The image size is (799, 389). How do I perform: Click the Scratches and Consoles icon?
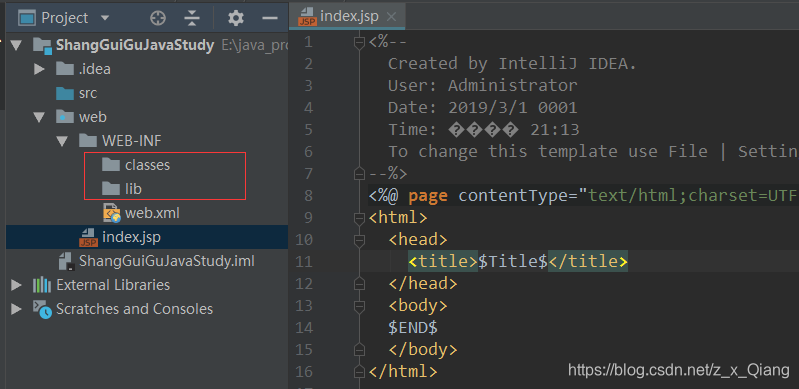42,309
